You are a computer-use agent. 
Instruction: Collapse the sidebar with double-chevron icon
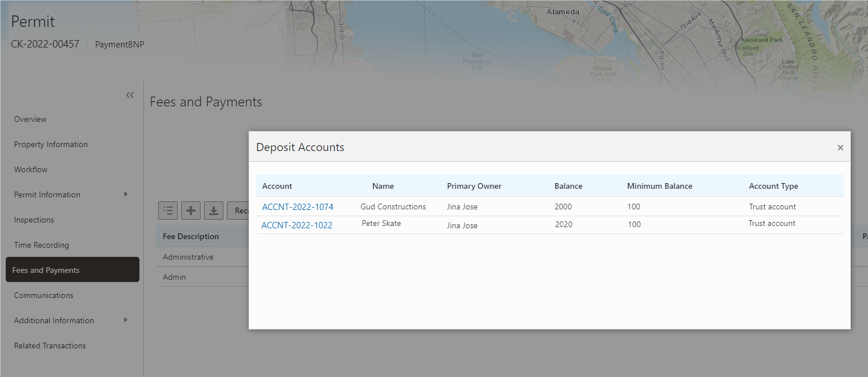(x=130, y=95)
